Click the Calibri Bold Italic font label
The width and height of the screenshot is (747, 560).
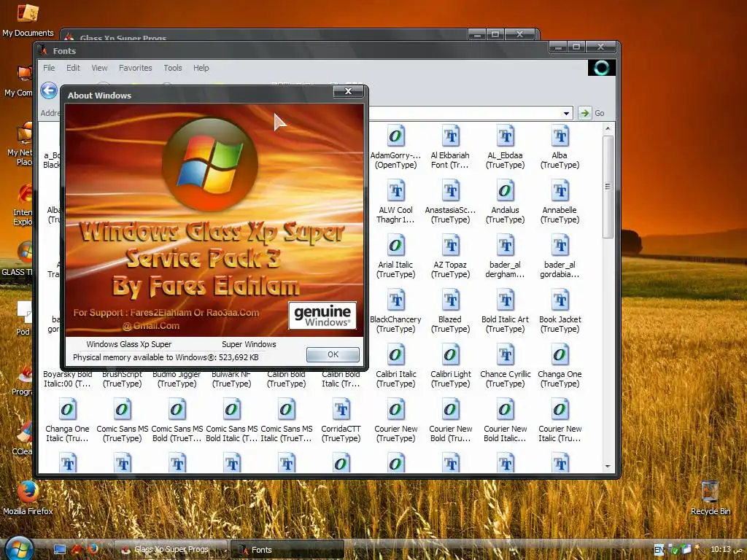click(341, 379)
